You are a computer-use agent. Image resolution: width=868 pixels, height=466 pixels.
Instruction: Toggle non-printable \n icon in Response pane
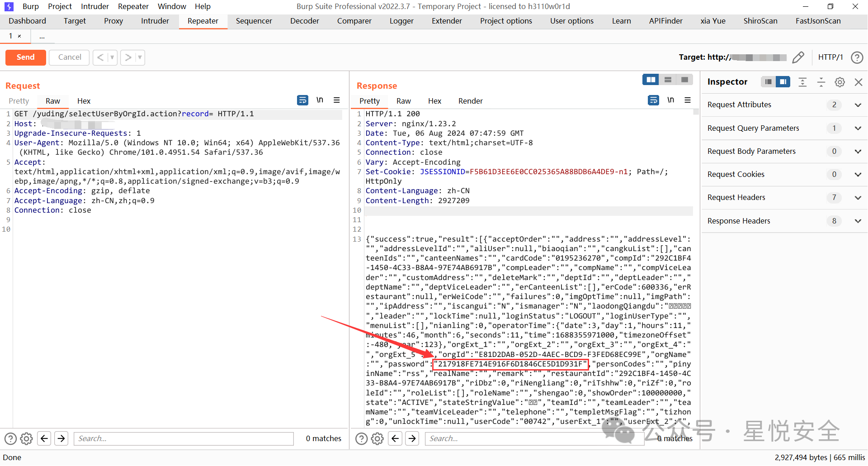[x=670, y=100]
